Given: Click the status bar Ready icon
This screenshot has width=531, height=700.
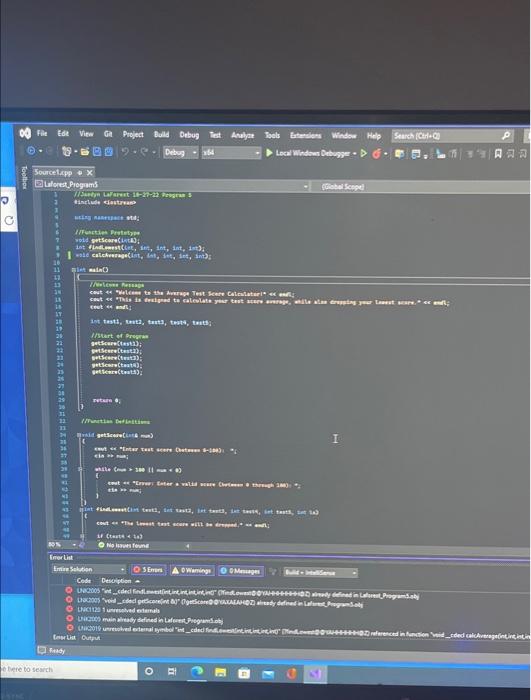Looking at the screenshot, I should [x=42, y=650].
